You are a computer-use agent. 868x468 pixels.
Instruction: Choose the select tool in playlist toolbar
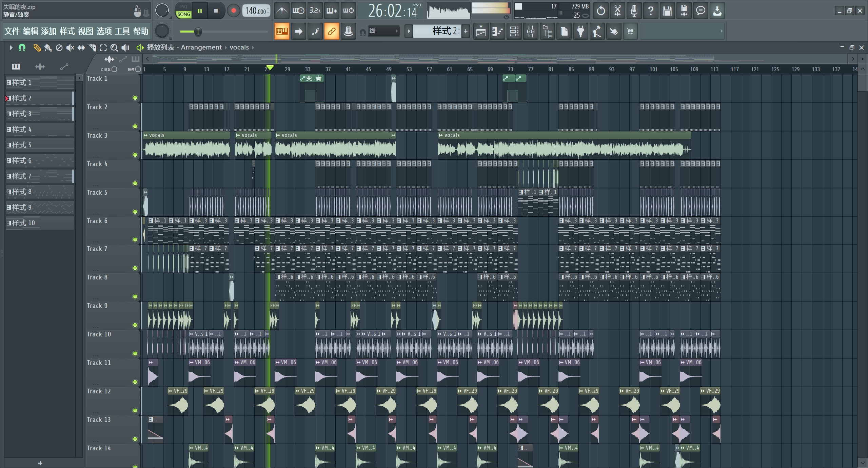pyautogui.click(x=103, y=48)
